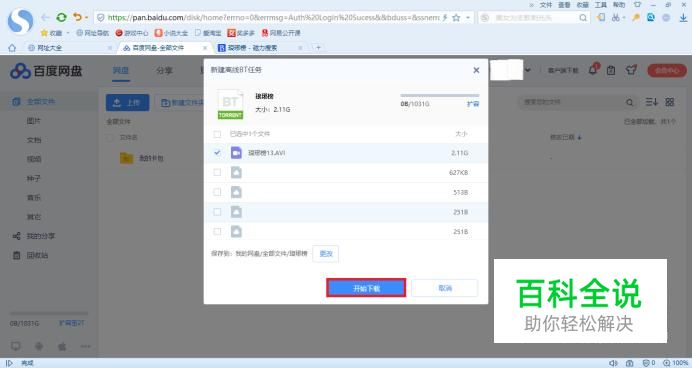
Task: Click the grey file icon in 627KB row
Action: click(x=236, y=173)
